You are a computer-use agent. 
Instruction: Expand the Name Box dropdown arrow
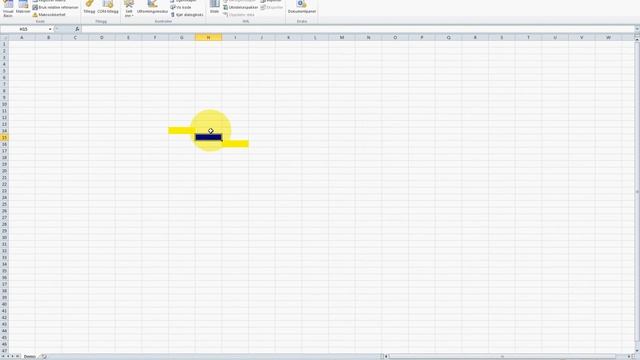[50, 29]
